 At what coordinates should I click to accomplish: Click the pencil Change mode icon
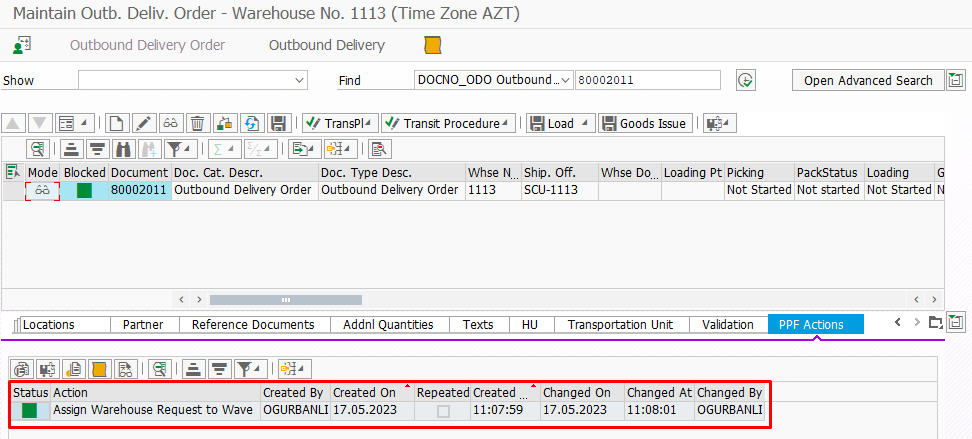(x=144, y=123)
